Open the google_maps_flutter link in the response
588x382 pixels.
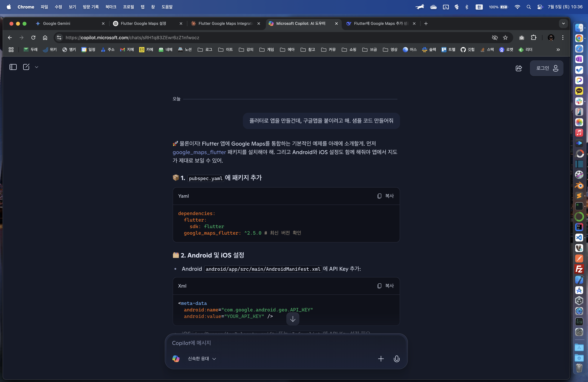click(199, 152)
